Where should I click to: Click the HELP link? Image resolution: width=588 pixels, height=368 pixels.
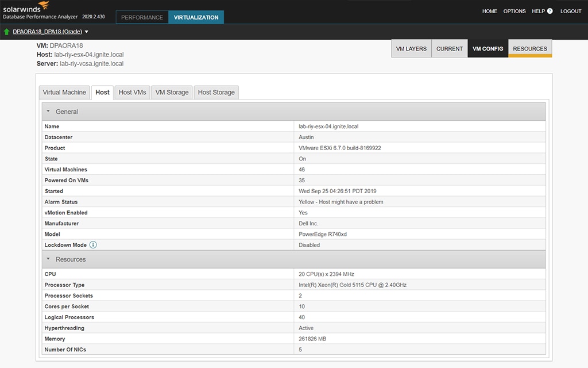pyautogui.click(x=538, y=11)
